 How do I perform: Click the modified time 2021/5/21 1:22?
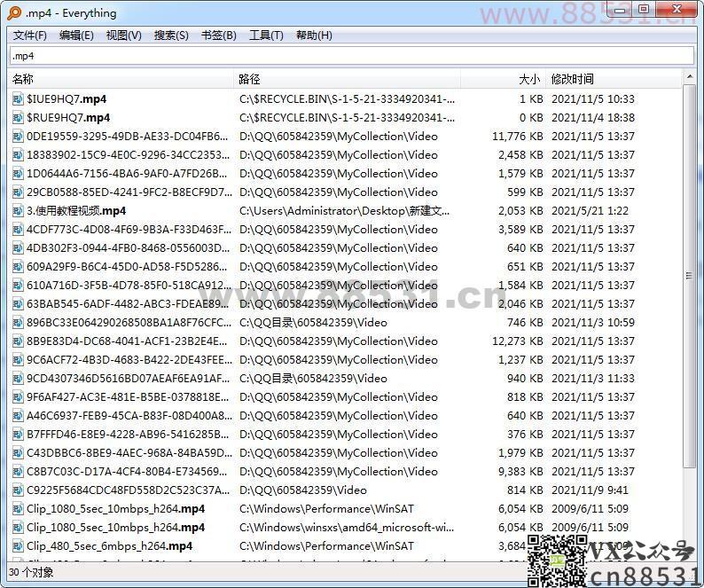(590, 211)
